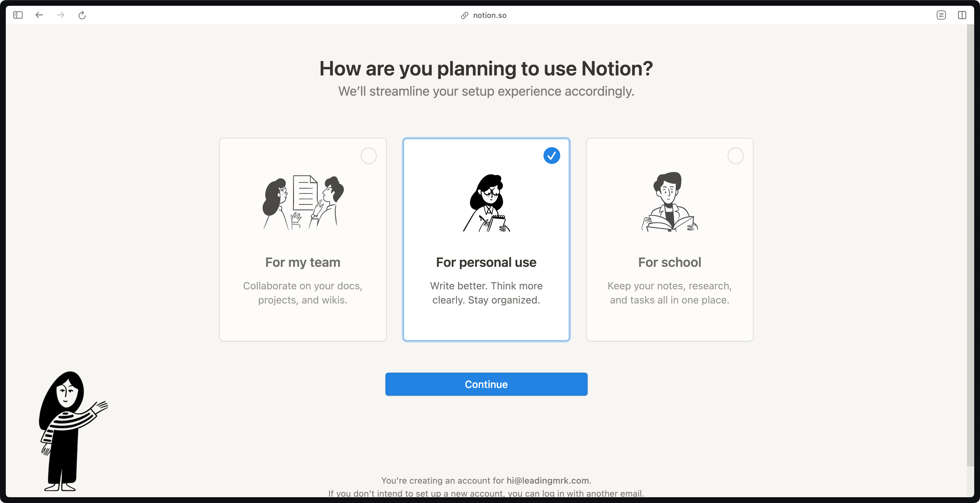Viewport: 980px width, 503px height.
Task: Click the team illustration with document
Action: point(303,202)
